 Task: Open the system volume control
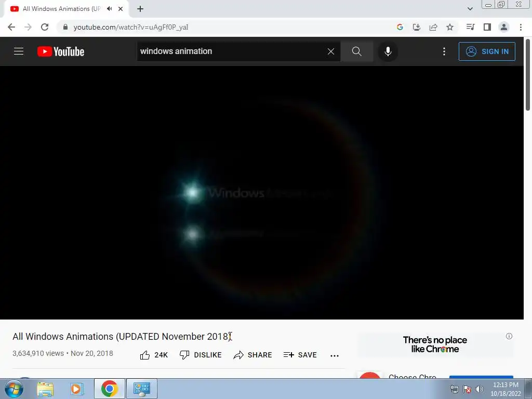[x=479, y=389]
